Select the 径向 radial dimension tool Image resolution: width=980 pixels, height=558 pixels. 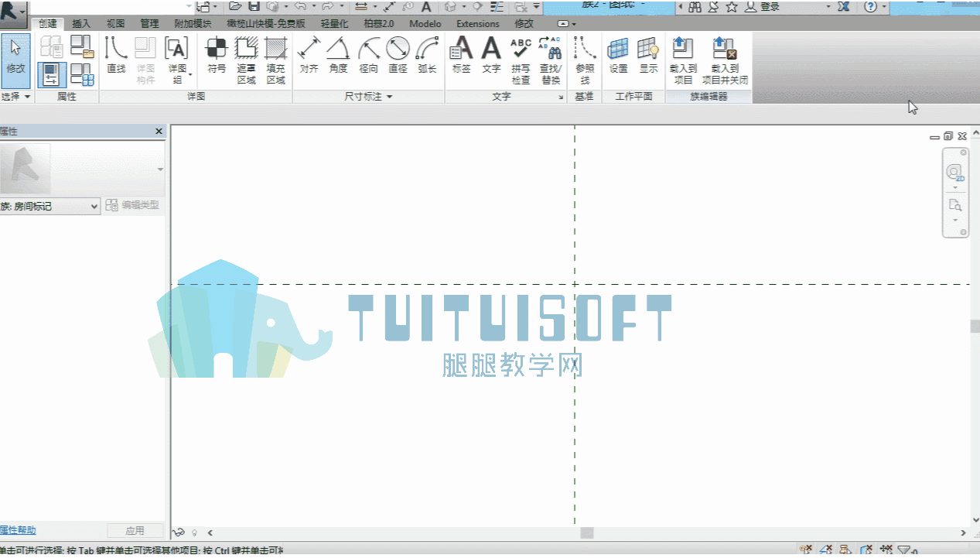(368, 56)
